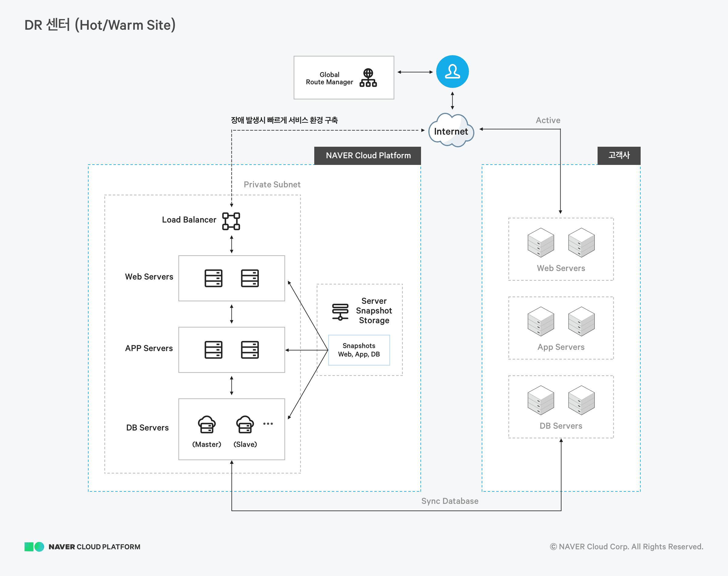The width and height of the screenshot is (728, 576).
Task: Click the ellipsis beside Slave DB
Action: point(268,424)
